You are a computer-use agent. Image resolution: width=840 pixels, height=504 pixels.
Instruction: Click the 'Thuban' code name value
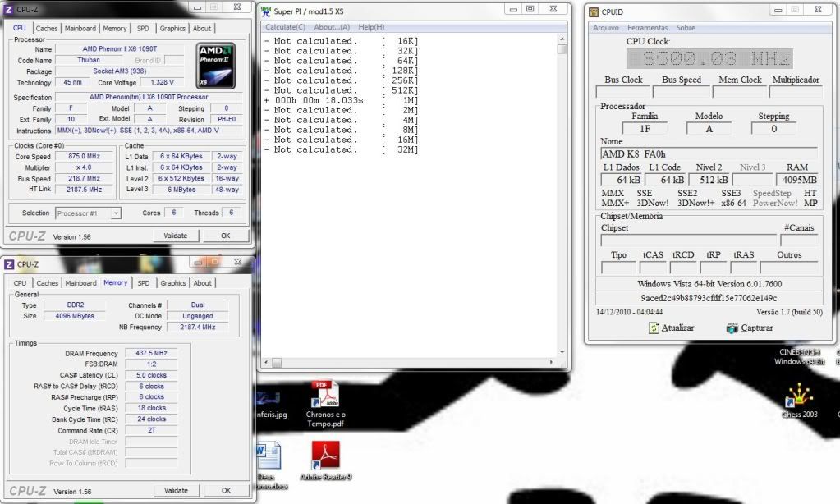[x=89, y=60]
